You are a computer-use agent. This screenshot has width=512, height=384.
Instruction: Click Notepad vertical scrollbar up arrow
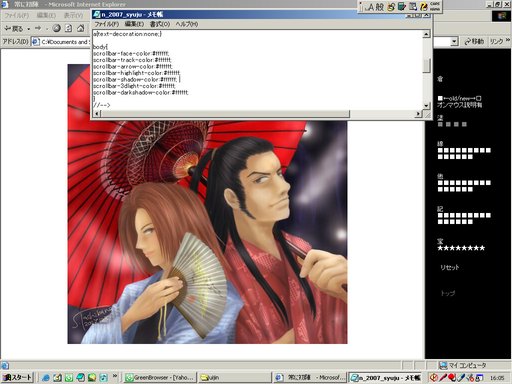426,34
